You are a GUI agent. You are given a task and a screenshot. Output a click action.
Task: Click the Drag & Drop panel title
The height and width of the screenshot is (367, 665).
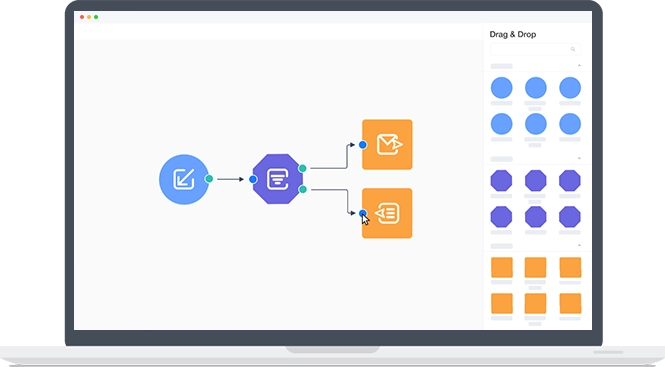pyautogui.click(x=513, y=34)
